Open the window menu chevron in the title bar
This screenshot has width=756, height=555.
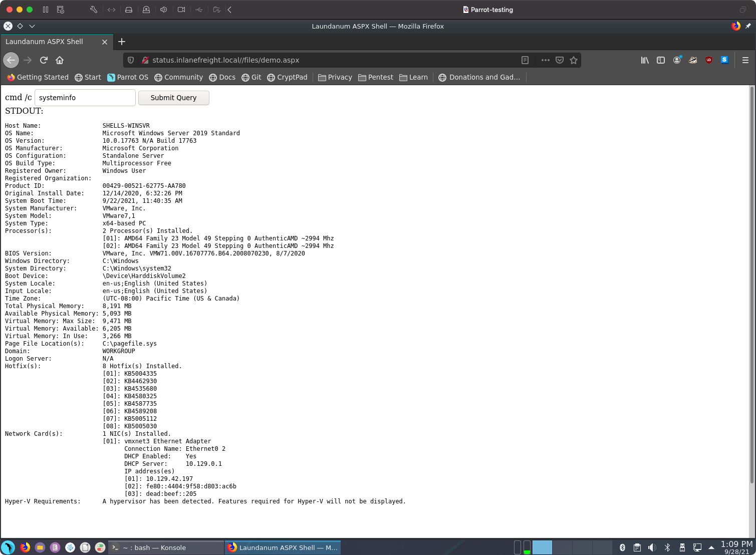tap(32, 26)
